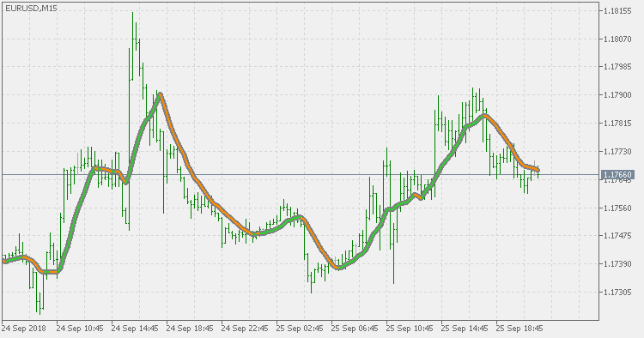Image resolution: width=644 pixels, height=338 pixels.
Task: Click the 25 Sep 10:45 time label
Action: click(x=410, y=329)
